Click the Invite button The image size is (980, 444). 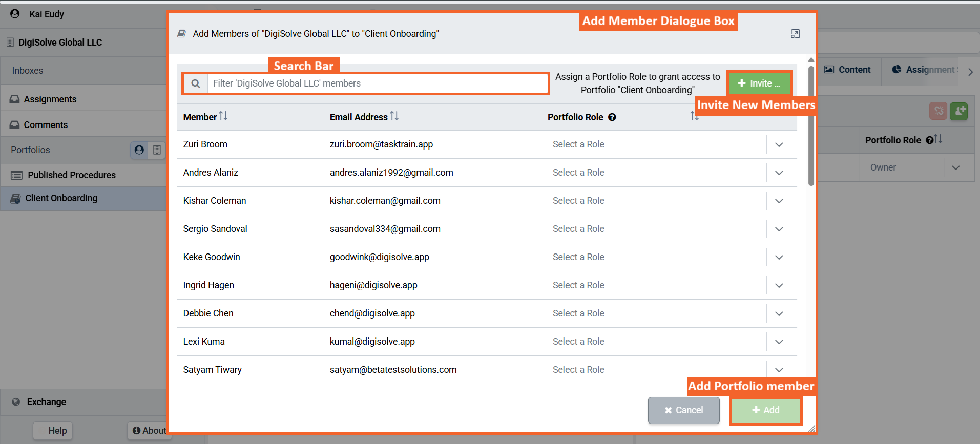pos(759,83)
